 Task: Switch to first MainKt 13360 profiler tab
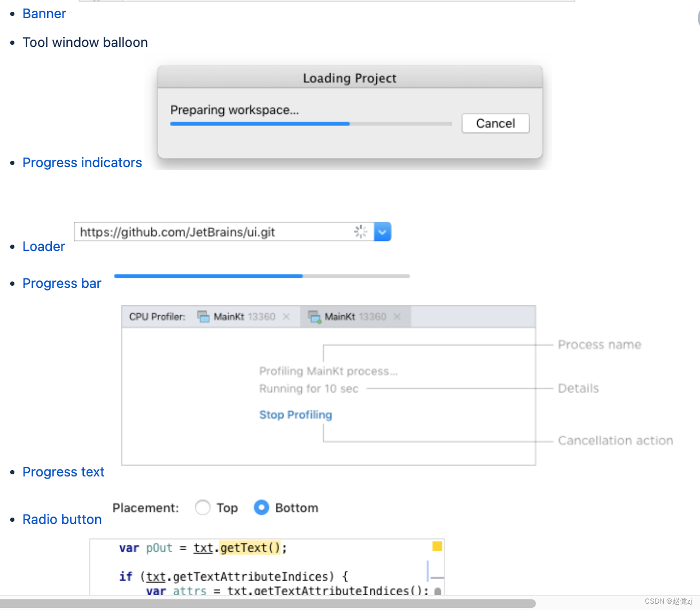244,317
